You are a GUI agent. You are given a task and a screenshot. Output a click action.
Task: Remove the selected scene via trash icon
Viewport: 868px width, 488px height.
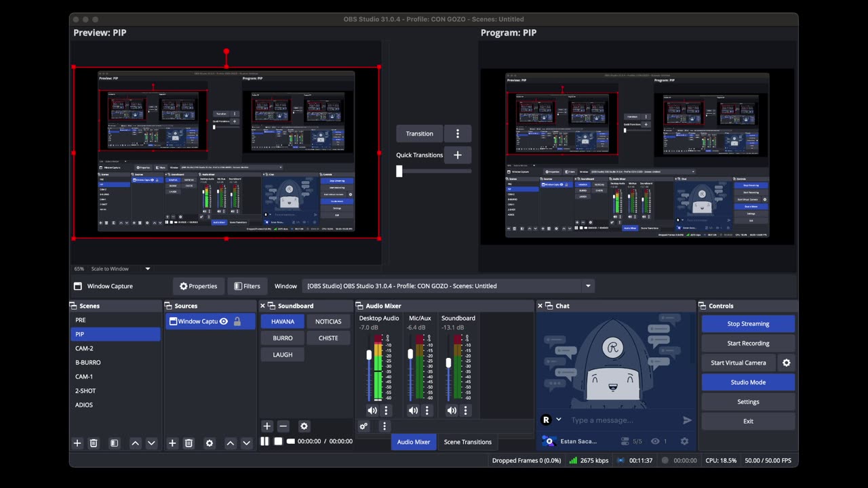pos(94,443)
